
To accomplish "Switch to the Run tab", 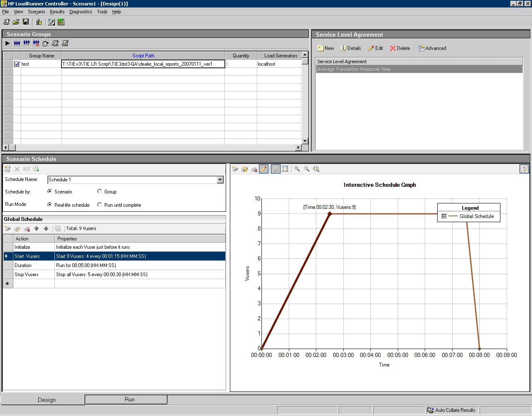I will pos(126,399).
